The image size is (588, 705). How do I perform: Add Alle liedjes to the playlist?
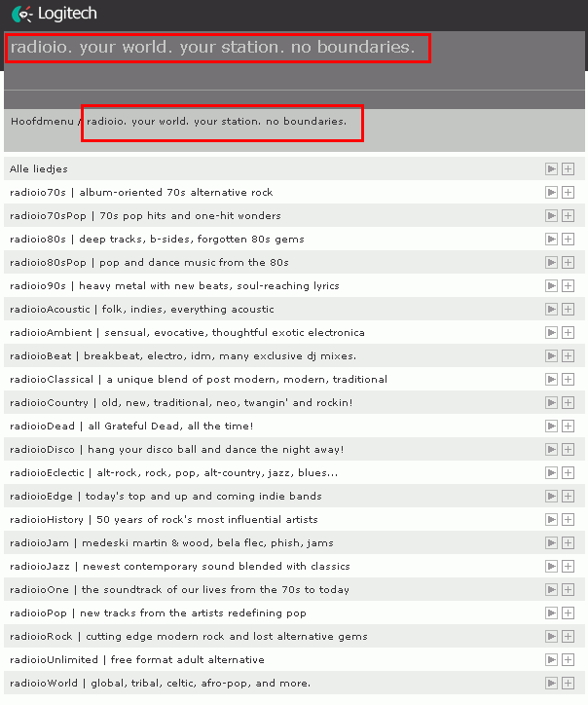(x=569, y=169)
